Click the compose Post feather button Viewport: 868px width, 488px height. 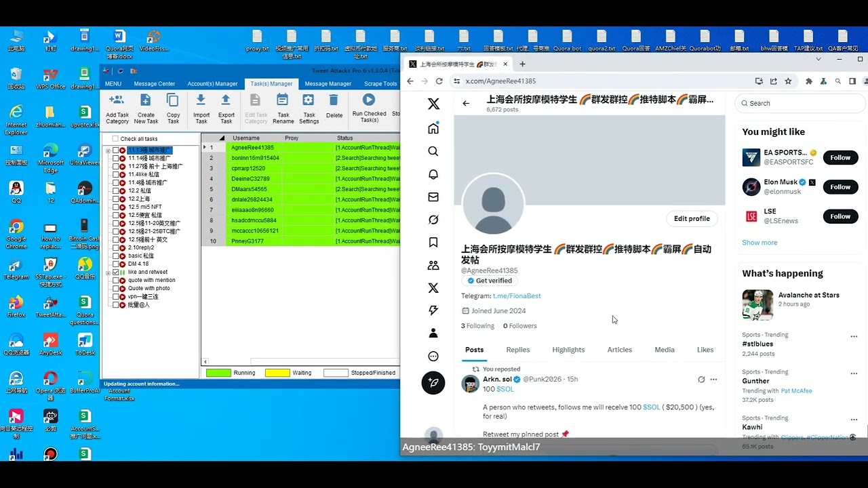pyautogui.click(x=433, y=383)
